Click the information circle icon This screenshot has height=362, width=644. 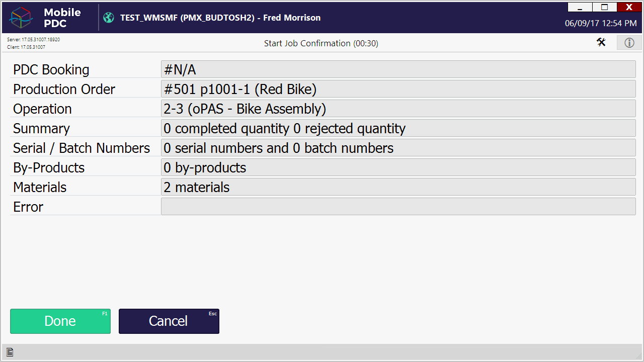(629, 43)
